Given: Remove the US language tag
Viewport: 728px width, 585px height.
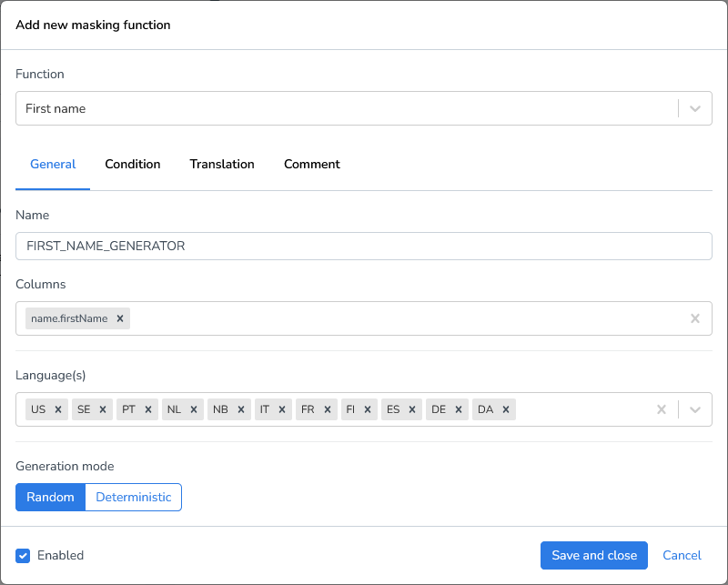Looking at the screenshot, I should tap(57, 409).
